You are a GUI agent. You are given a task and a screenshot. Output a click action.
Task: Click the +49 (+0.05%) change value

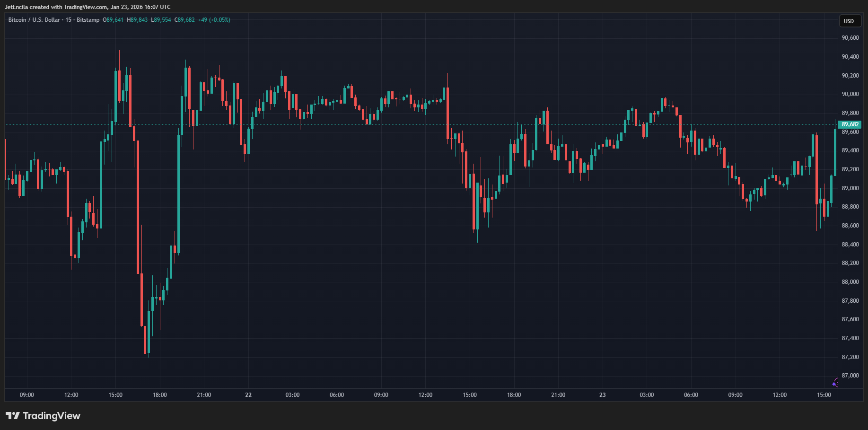[x=214, y=20]
